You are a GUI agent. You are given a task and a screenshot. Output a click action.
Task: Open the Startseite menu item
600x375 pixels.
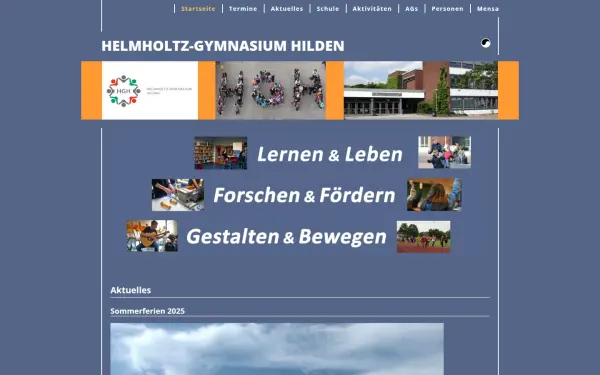(198, 8)
